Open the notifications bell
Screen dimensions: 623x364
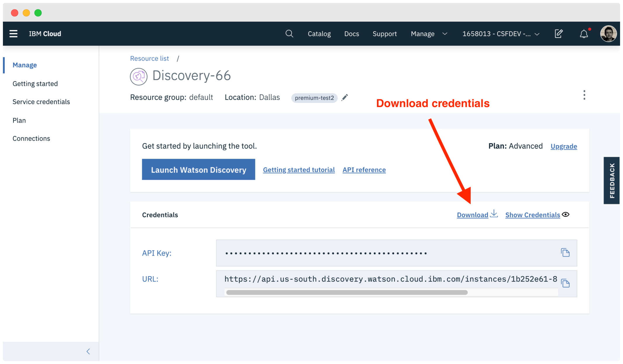coord(584,34)
